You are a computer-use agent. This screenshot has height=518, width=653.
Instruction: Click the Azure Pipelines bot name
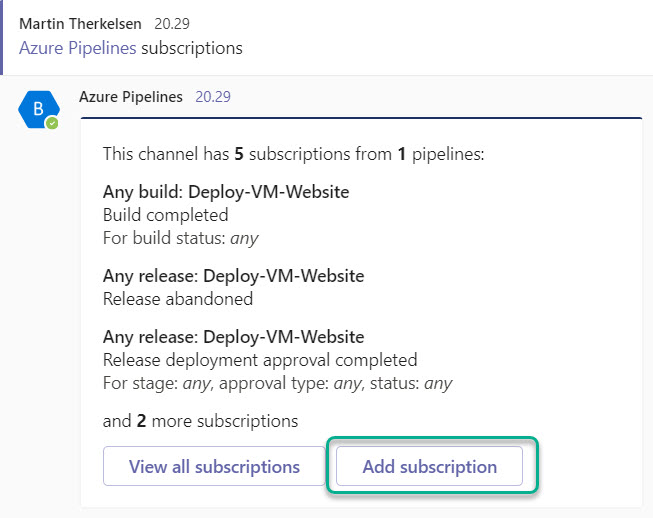pos(131,97)
